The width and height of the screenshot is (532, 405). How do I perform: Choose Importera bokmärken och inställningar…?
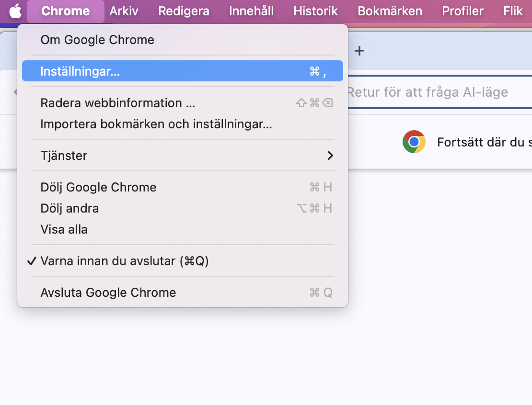pos(183,124)
